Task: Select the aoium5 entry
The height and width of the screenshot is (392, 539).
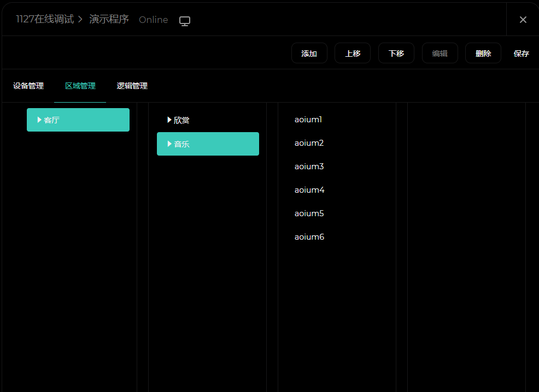Action: 309,213
